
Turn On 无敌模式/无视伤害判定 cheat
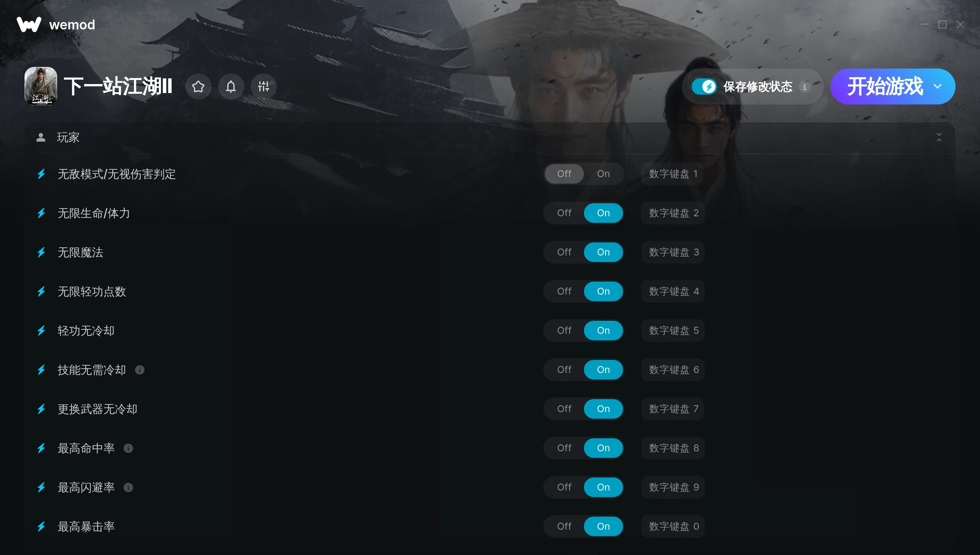click(x=603, y=174)
